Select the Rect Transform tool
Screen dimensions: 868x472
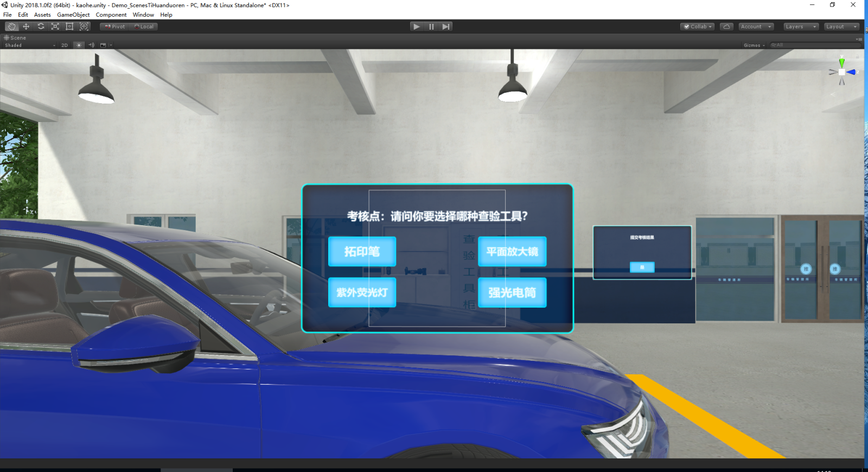pyautogui.click(x=69, y=27)
